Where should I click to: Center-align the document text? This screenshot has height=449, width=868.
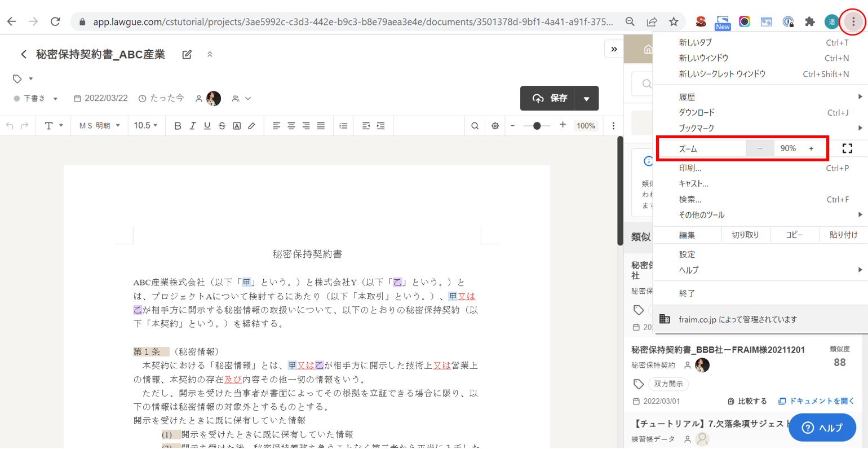tap(291, 126)
